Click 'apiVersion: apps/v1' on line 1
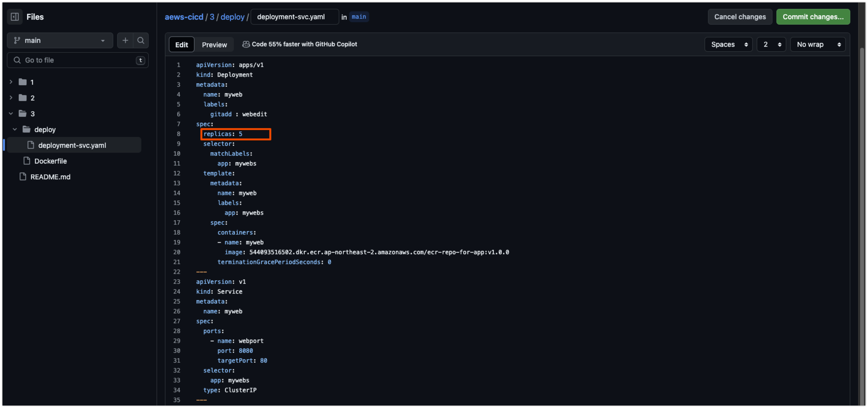The width and height of the screenshot is (868, 408). 230,65
